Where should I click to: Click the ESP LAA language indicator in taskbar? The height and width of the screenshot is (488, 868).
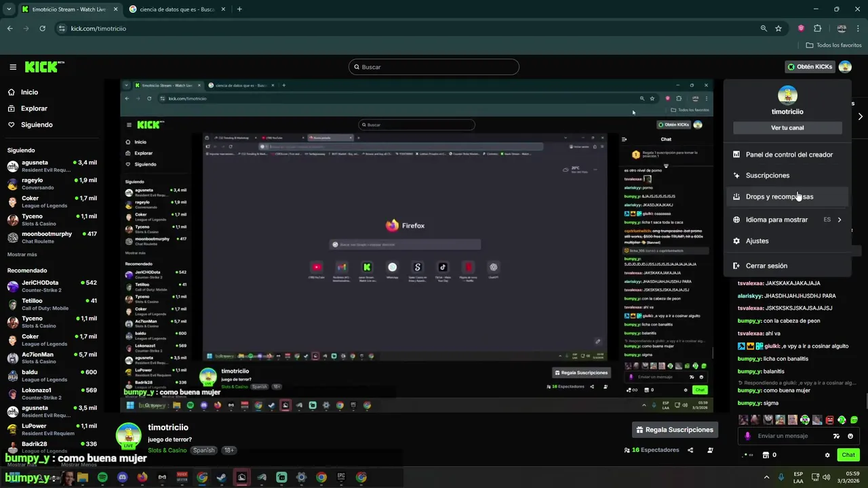point(798,477)
